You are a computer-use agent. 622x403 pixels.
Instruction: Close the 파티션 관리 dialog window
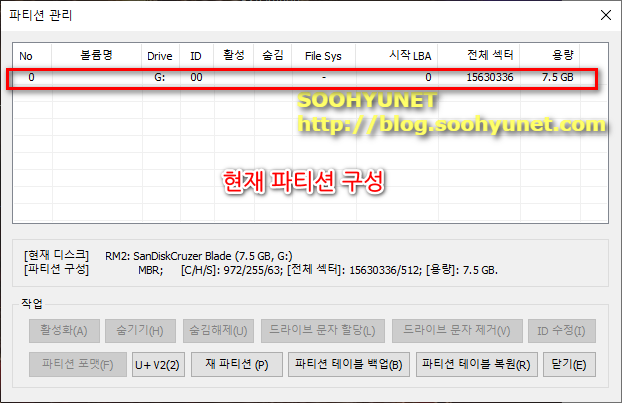[605, 15]
